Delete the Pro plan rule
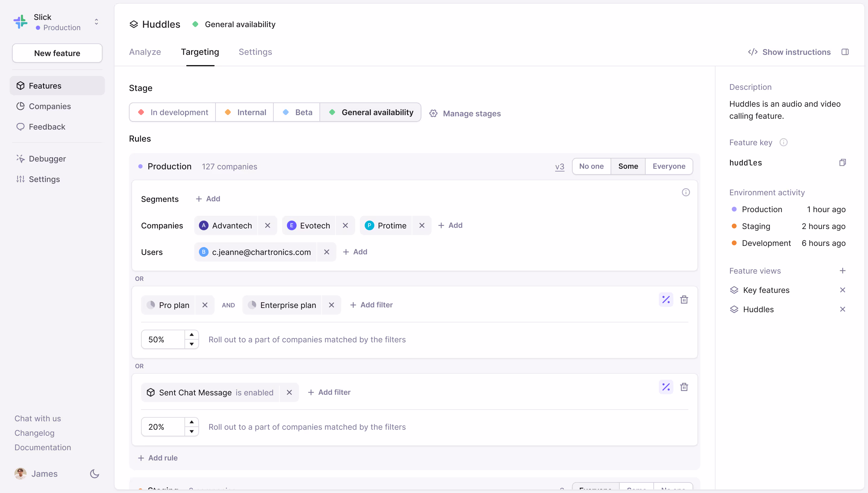Viewport: 868px width, 493px height. [x=684, y=300]
